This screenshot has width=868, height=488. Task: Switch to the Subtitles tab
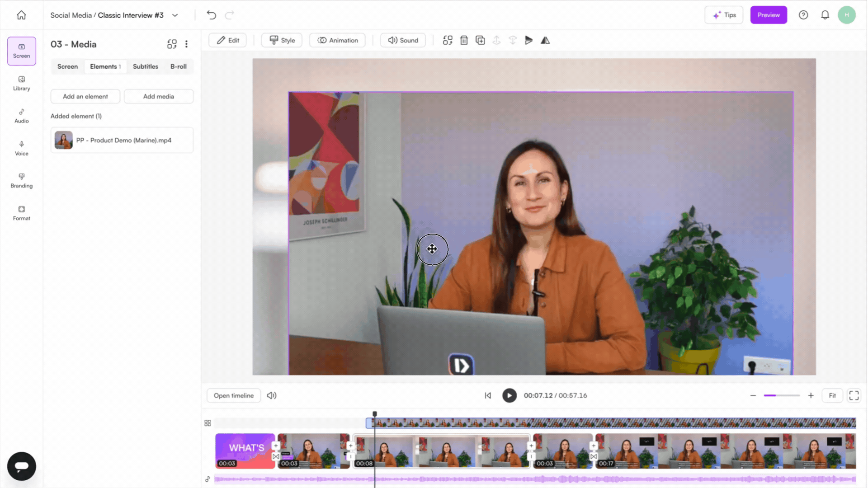[146, 66]
